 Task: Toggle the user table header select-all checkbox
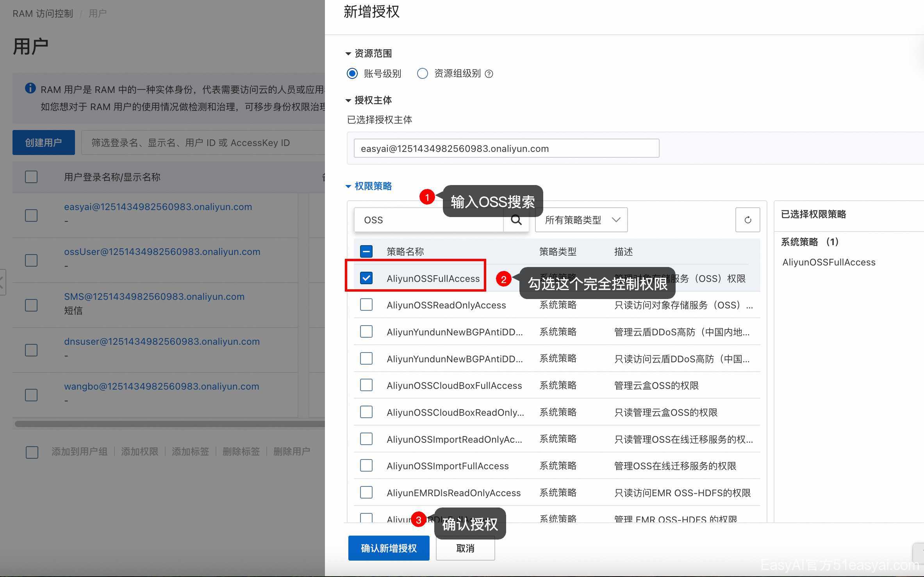(31, 177)
